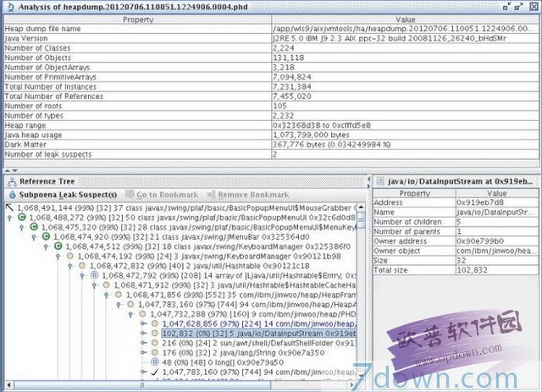Collapse the JMenuBar 0x325364d0 tree node
The width and height of the screenshot is (542, 392).
pos(34,237)
